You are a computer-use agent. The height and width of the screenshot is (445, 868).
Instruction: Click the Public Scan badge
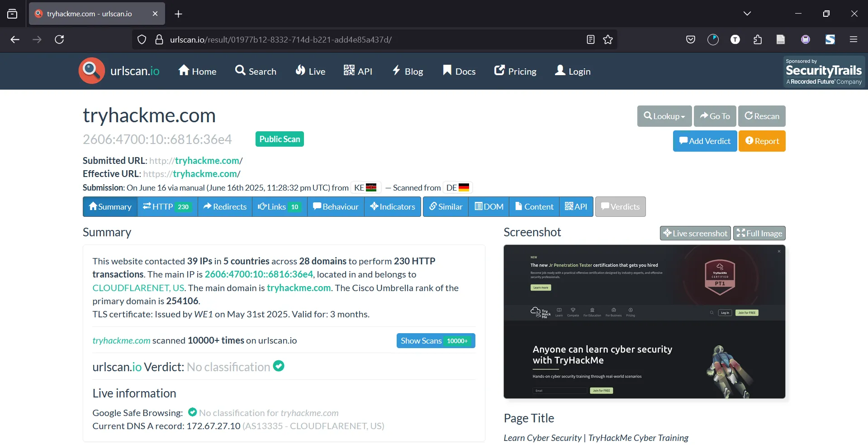[x=280, y=139]
